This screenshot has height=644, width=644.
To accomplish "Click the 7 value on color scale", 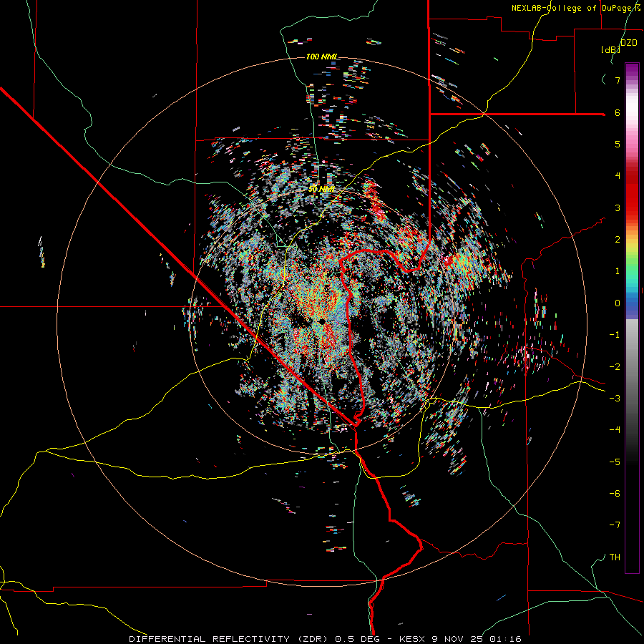I will point(618,80).
